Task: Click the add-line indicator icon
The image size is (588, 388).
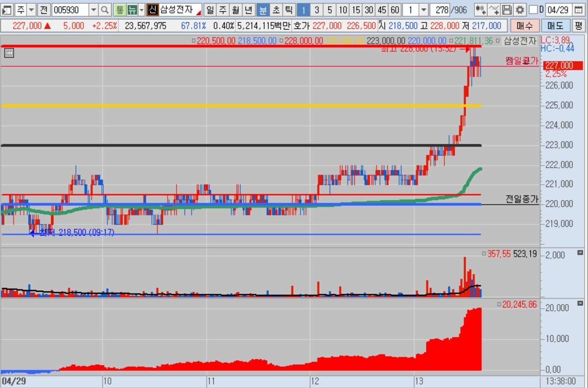Action: point(493,10)
